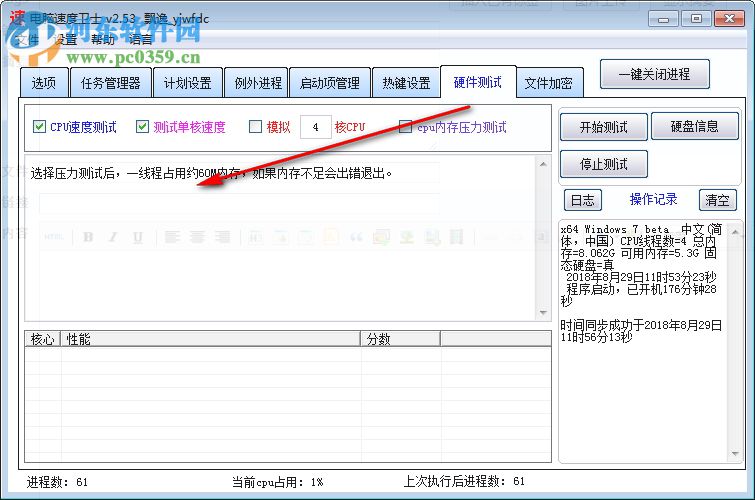Click the info text scrollbar up arrow

(543, 164)
